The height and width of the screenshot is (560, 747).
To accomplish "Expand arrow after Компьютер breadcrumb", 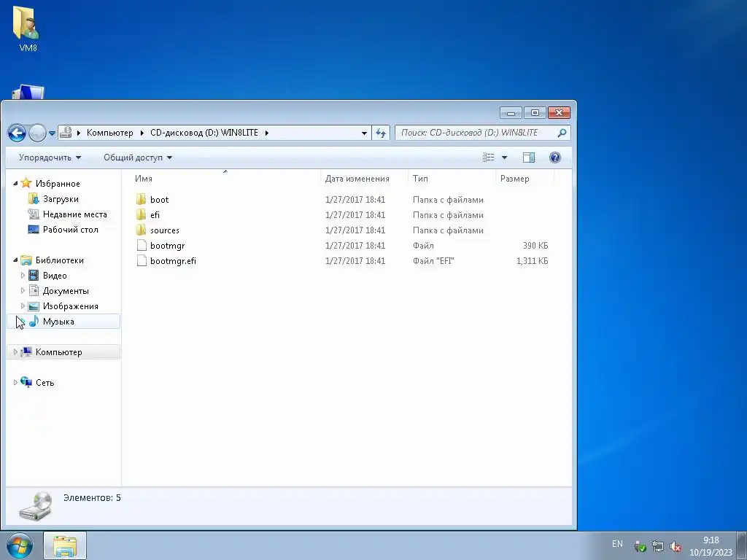I will (x=142, y=133).
